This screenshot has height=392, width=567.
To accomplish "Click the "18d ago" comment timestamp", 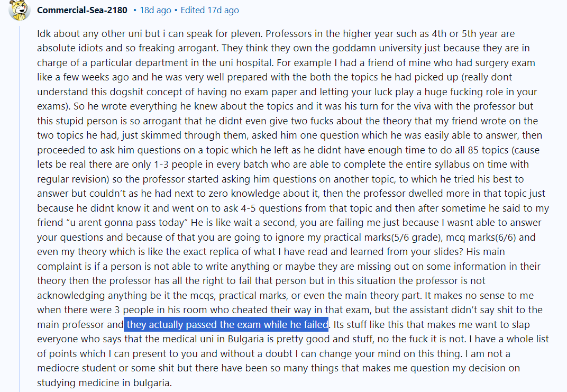I will click(156, 11).
